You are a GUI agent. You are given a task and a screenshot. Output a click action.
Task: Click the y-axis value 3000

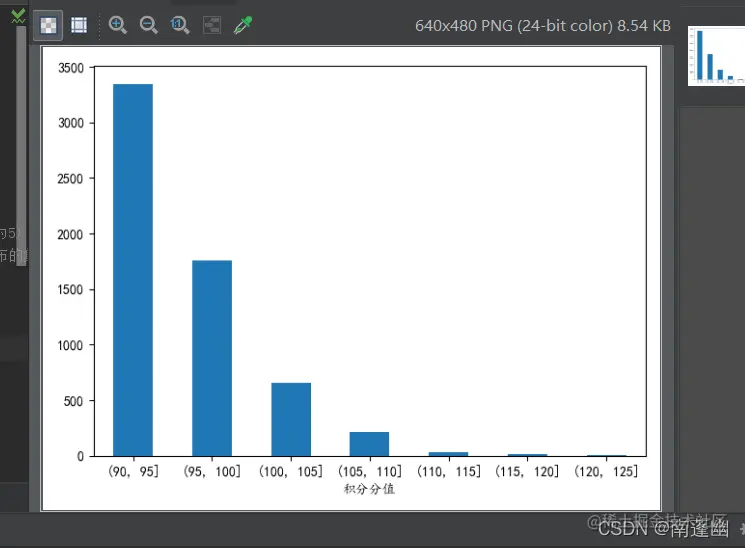pyautogui.click(x=71, y=123)
